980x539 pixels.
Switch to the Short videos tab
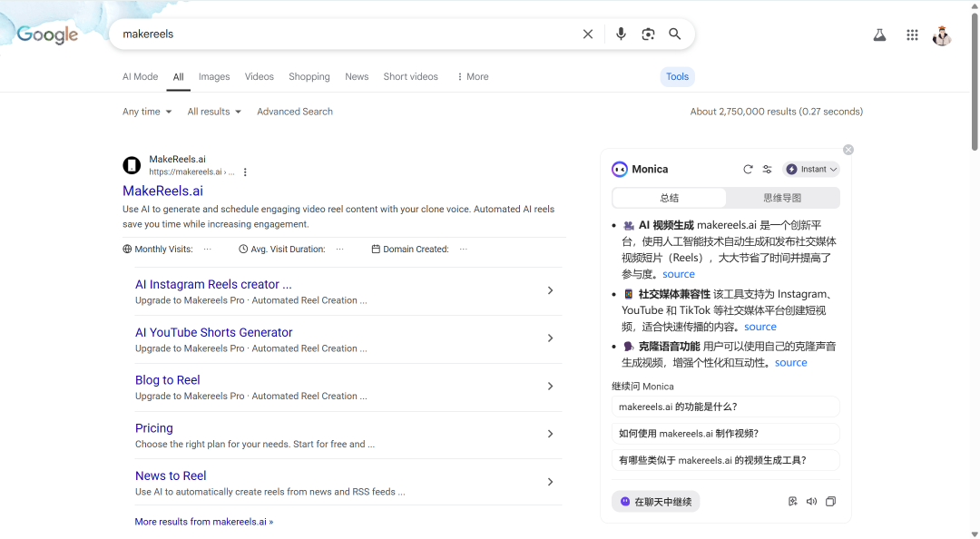[411, 76]
